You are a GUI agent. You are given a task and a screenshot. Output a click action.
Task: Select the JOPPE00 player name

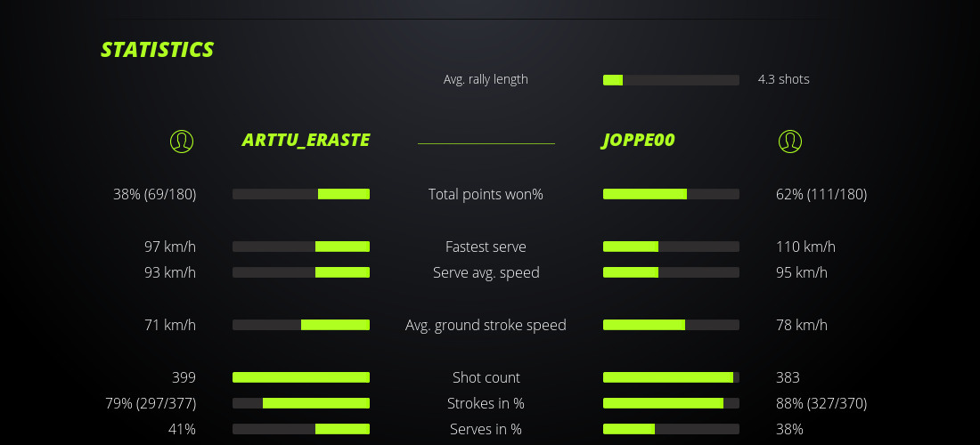(x=638, y=140)
